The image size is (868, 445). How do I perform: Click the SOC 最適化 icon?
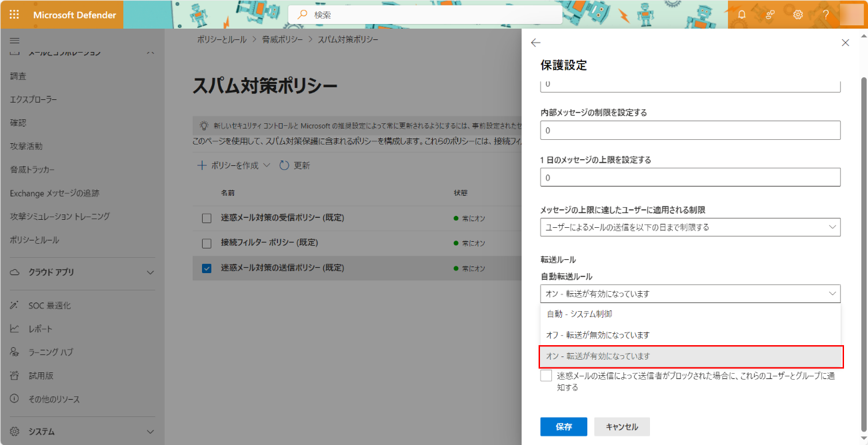(x=15, y=306)
